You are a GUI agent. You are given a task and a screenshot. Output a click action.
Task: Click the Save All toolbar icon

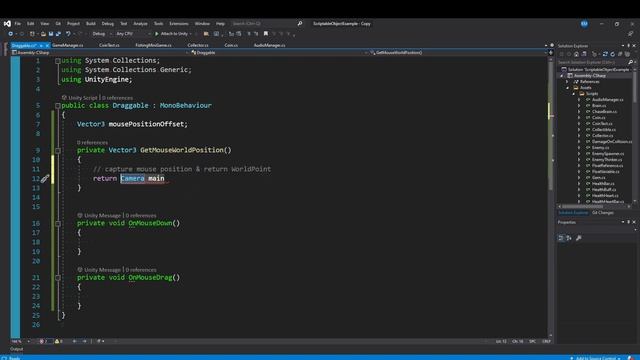coord(58,34)
